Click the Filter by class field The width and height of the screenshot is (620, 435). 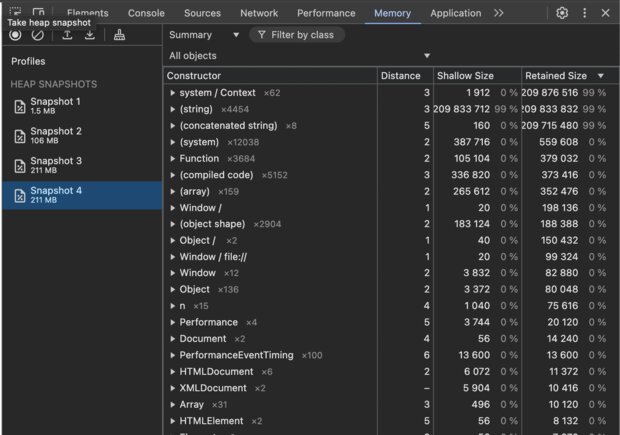point(297,35)
